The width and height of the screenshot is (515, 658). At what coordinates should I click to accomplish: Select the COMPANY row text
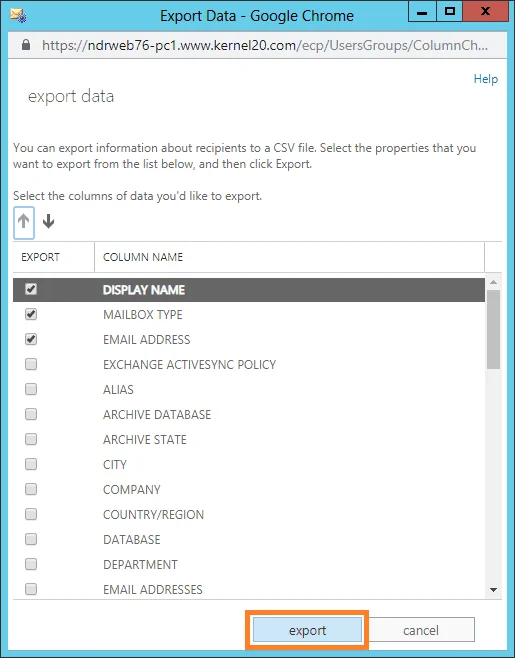pyautogui.click(x=132, y=489)
